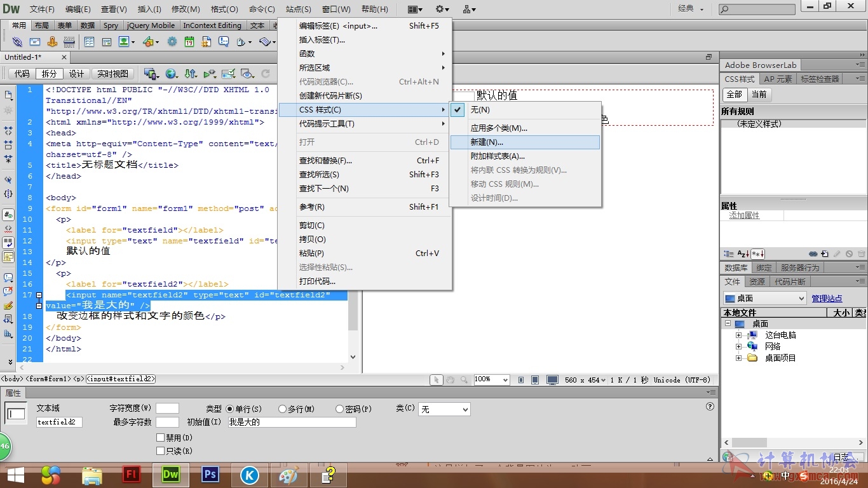Viewport: 868px width, 488px height.
Task: Toggle Line Numbers icon in coding toolbar
Action: coord(8,215)
